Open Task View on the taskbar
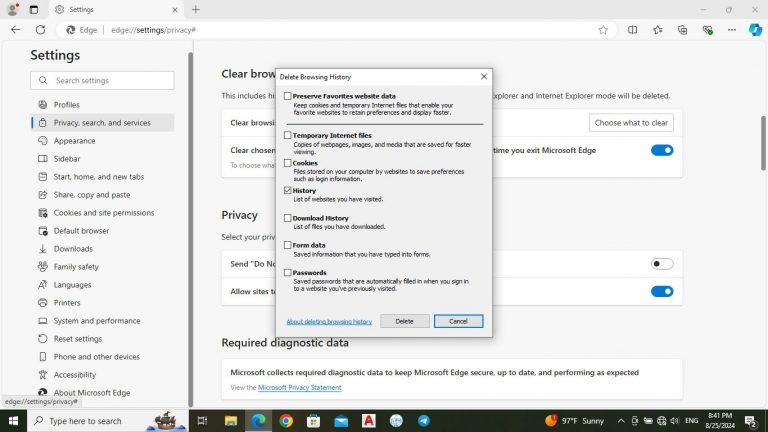 click(202, 421)
